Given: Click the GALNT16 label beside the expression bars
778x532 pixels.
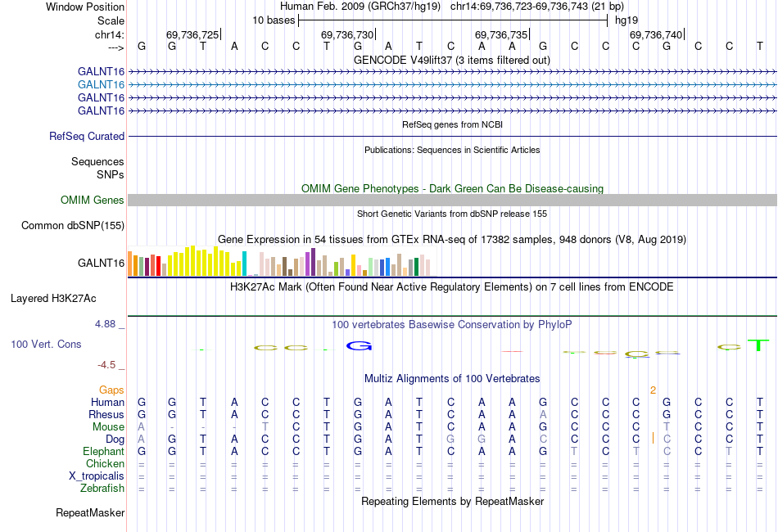Looking at the screenshot, I should [101, 264].
